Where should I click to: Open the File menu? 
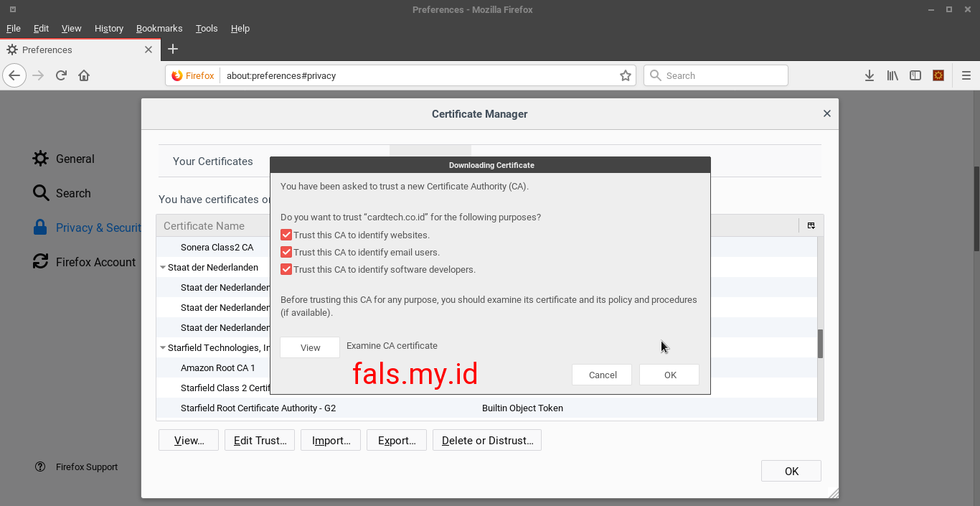pyautogui.click(x=14, y=28)
